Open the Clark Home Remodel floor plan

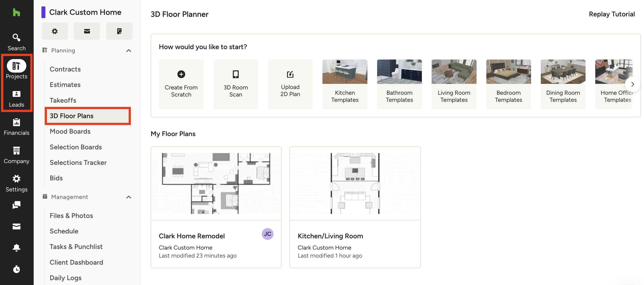[216, 207]
